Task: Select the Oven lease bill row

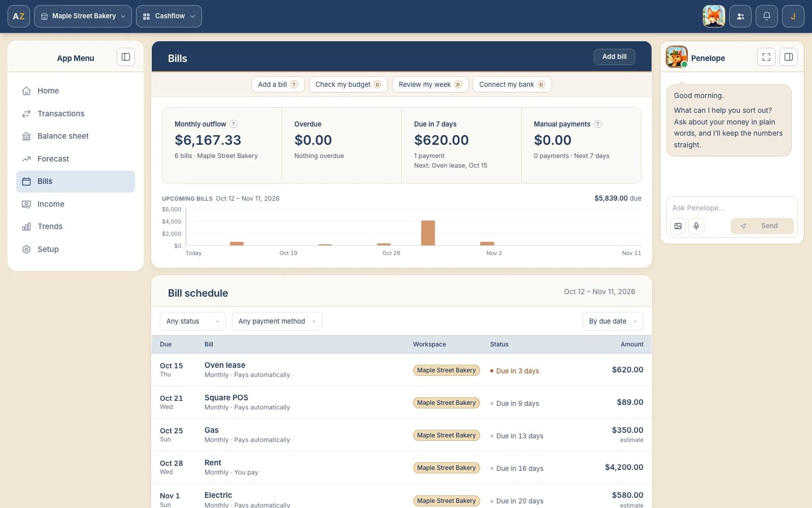Action: (401, 370)
